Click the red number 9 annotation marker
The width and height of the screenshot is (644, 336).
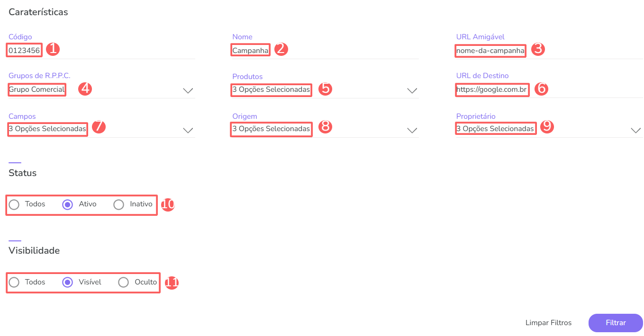(x=547, y=127)
